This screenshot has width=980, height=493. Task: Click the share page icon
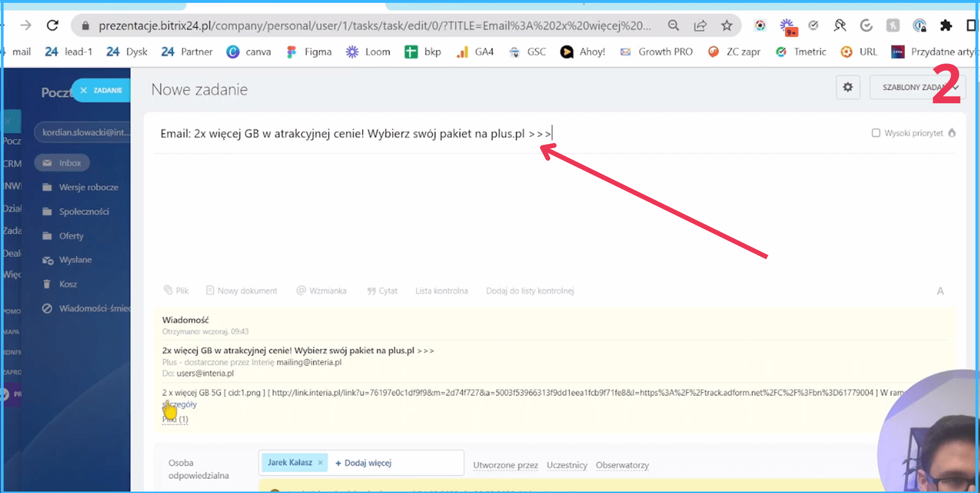click(x=700, y=25)
